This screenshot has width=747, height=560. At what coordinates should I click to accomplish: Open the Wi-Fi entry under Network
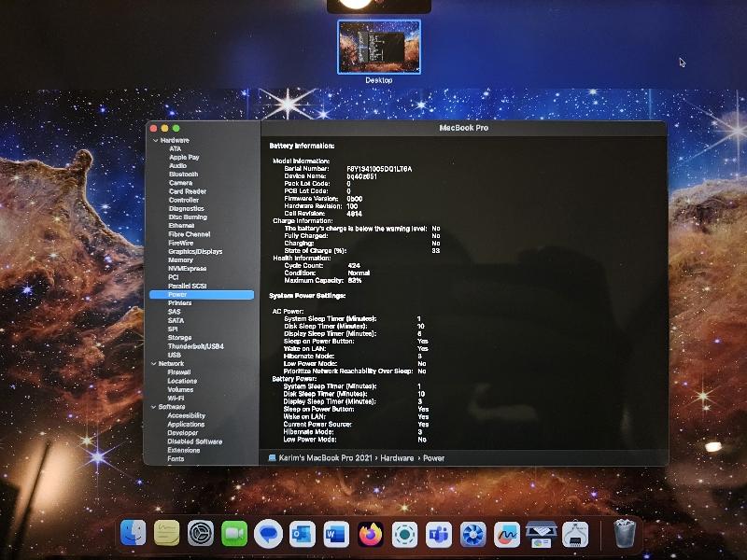tap(176, 398)
